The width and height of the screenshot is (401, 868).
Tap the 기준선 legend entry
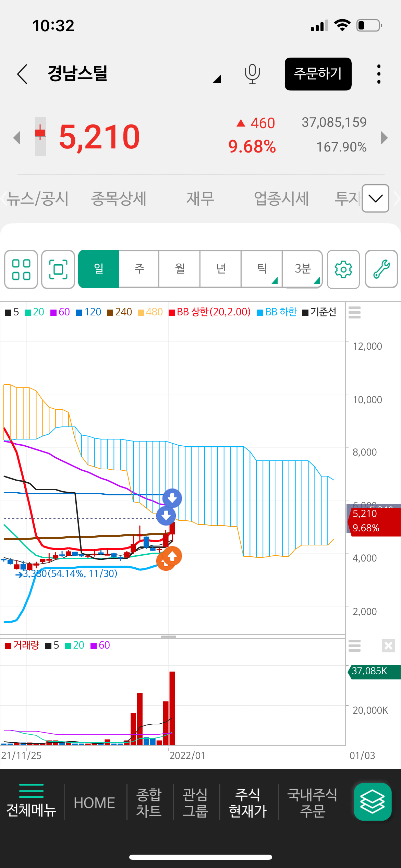pos(319,312)
